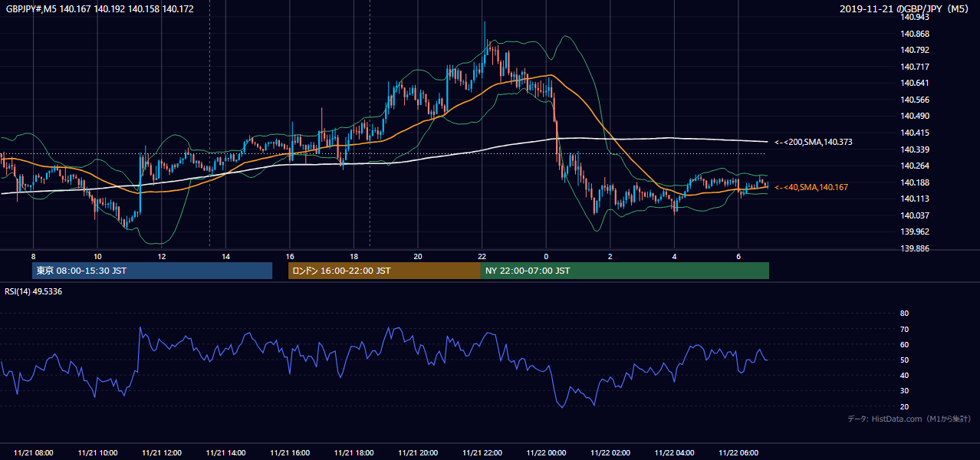
Task: Click price axis value 140.264
Action: (916, 166)
